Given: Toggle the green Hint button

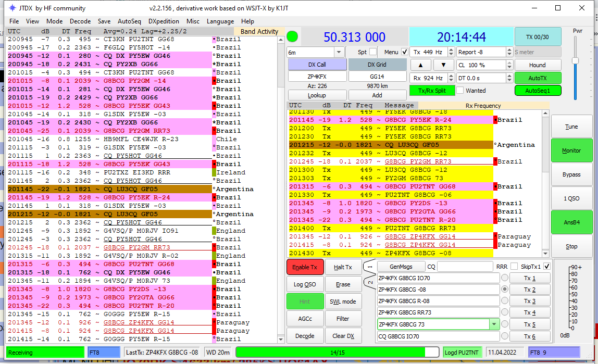Looking at the screenshot, I should [x=305, y=302].
